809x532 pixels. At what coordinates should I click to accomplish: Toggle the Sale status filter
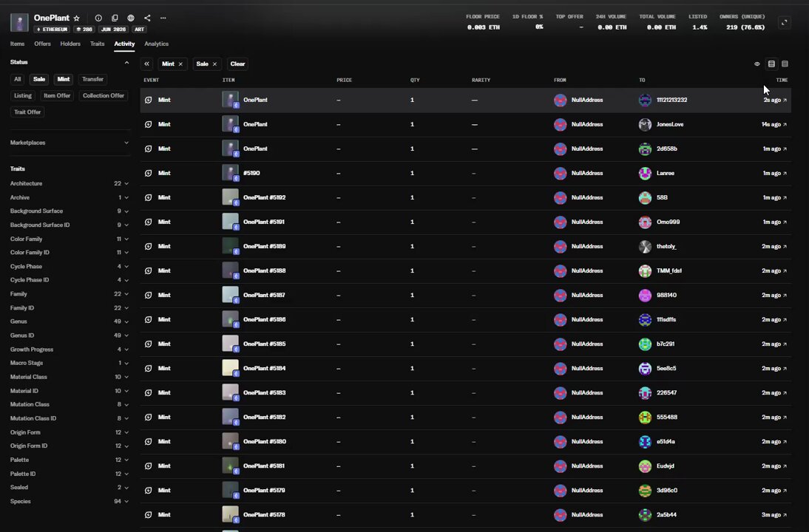39,79
